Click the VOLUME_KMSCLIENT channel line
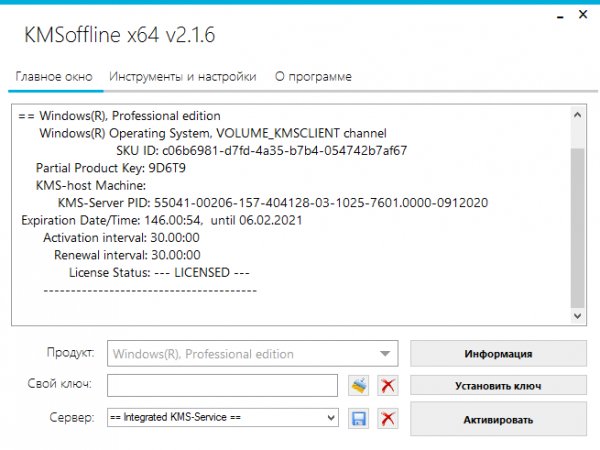The image size is (600, 450). [213, 133]
